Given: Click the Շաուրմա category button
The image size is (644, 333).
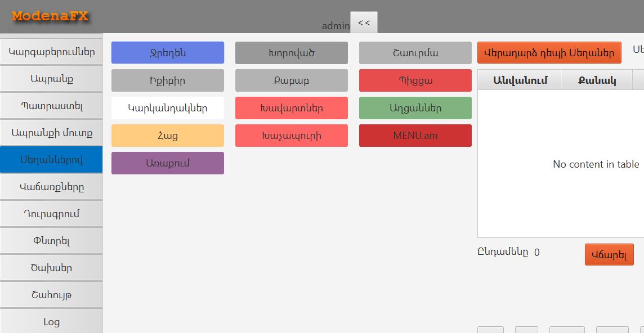Looking at the screenshot, I should [x=415, y=53].
